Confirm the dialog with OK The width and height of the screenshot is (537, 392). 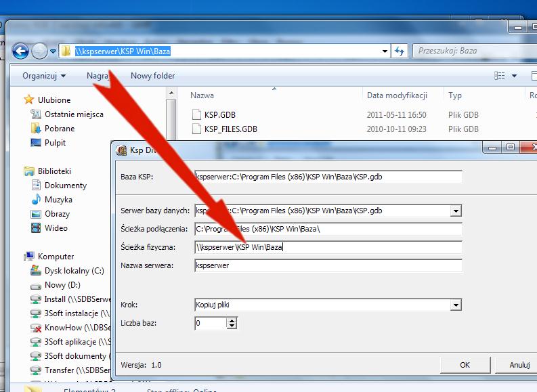(465, 365)
